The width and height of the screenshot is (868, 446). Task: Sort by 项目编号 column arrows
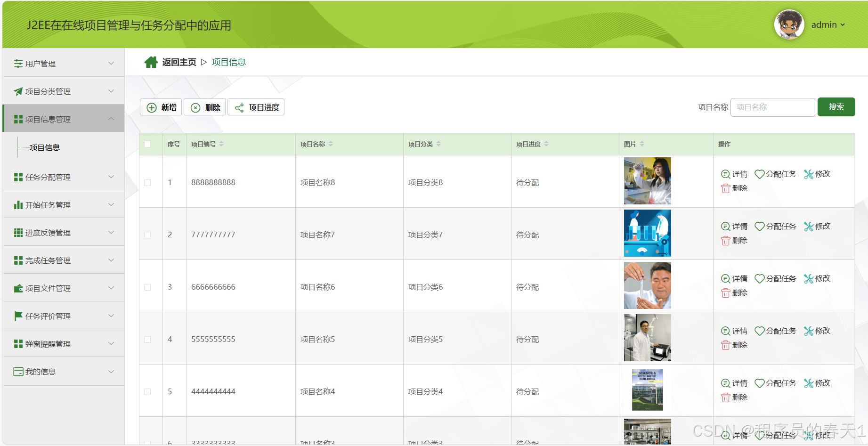pyautogui.click(x=221, y=144)
